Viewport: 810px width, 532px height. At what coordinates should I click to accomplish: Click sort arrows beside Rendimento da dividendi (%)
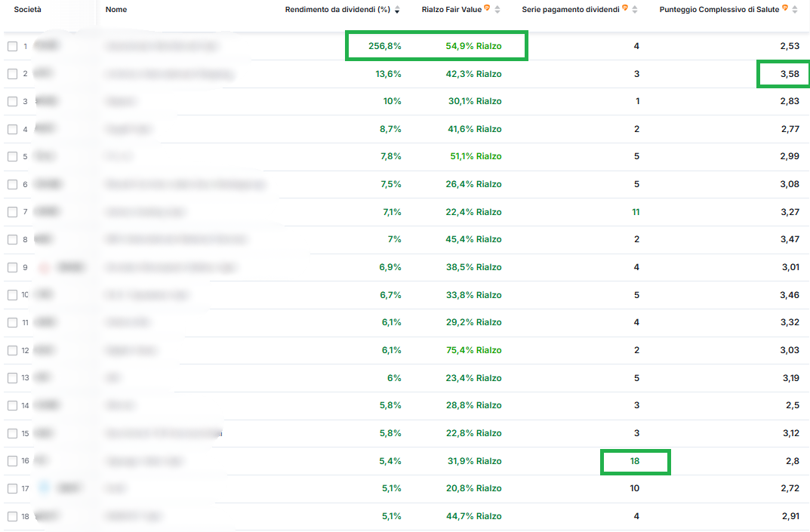pyautogui.click(x=397, y=10)
